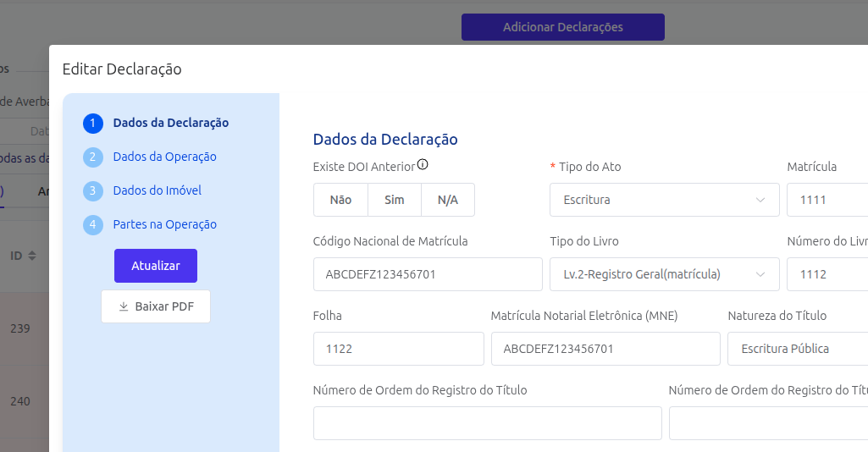Select Sim for Existe DOI Anterior
Screen dimensions: 868x452
click(394, 200)
